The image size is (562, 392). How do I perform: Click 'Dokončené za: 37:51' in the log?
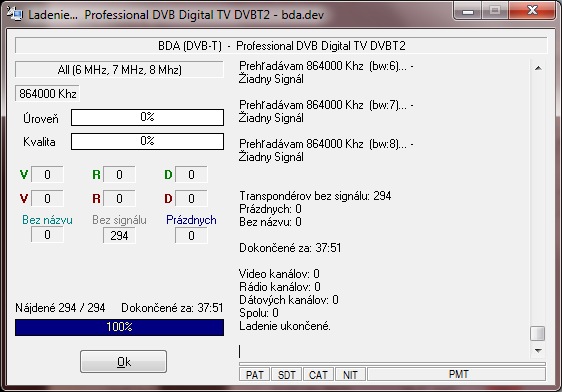tap(290, 248)
